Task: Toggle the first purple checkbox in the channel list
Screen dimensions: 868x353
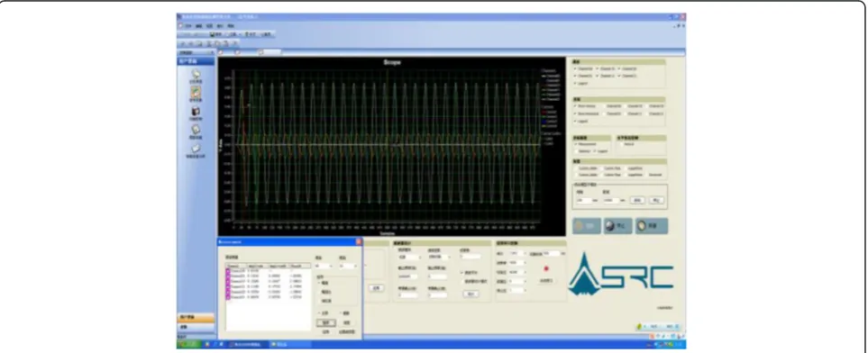Action: pos(227,270)
